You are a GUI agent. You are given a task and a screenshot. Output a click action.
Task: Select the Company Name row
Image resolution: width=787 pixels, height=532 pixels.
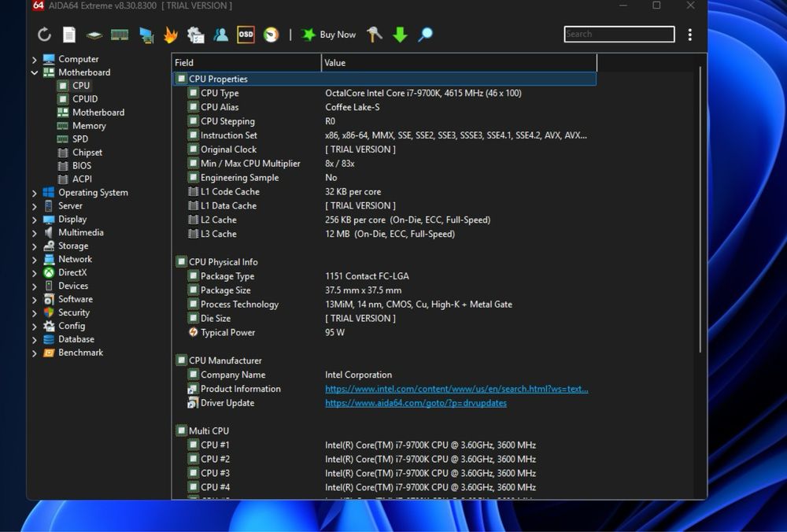point(385,375)
